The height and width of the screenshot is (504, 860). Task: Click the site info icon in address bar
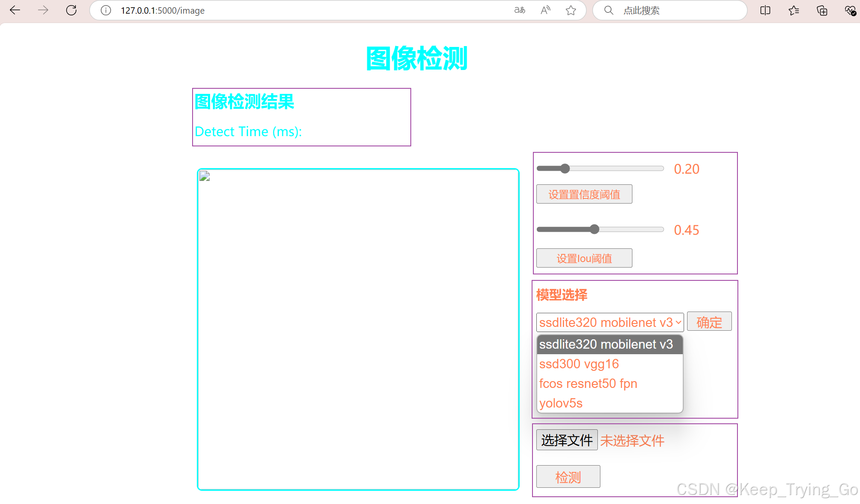click(106, 10)
